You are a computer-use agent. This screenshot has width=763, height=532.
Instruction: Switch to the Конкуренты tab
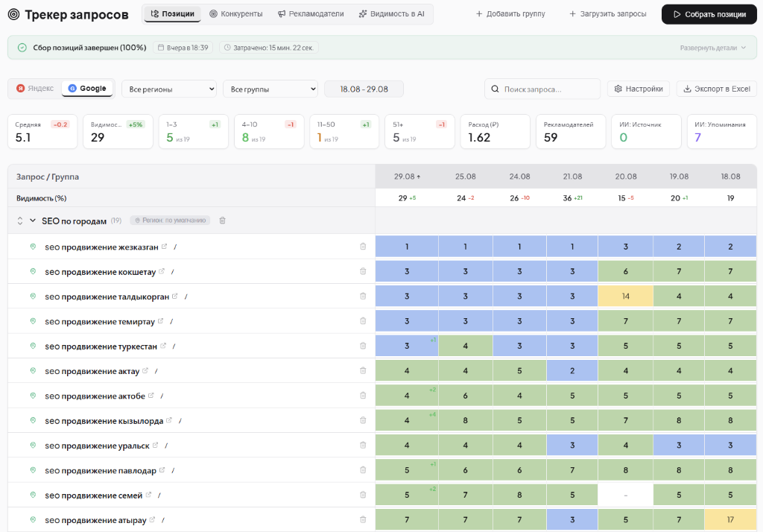tap(236, 13)
